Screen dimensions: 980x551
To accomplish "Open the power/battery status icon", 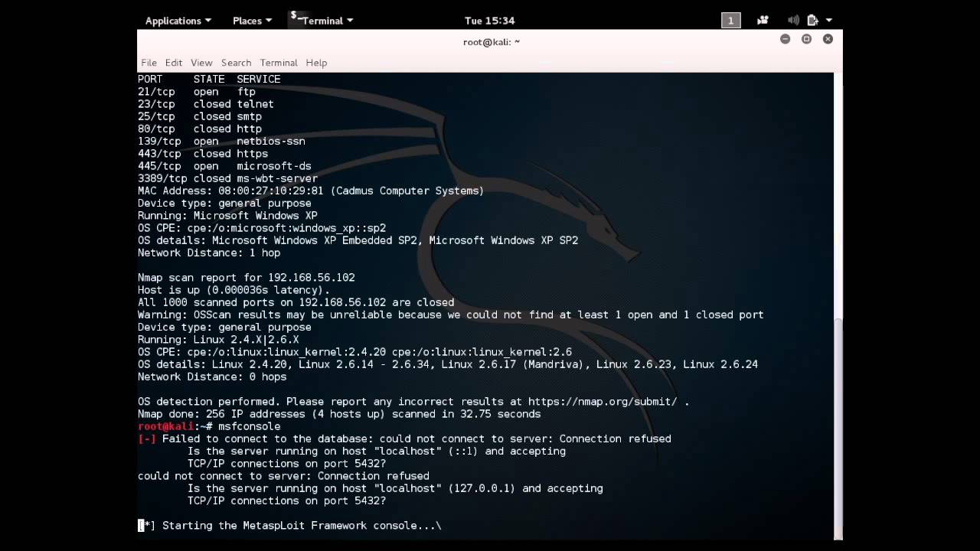I will (813, 21).
